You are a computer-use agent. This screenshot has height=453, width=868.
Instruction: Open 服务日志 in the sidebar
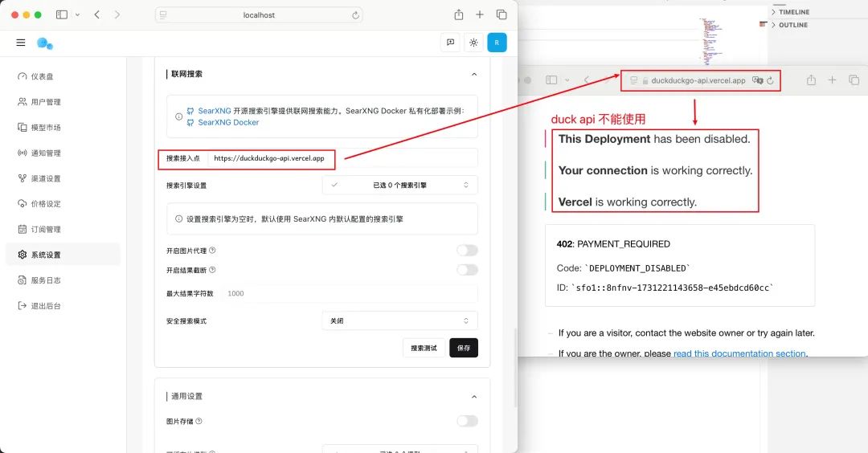point(63,280)
